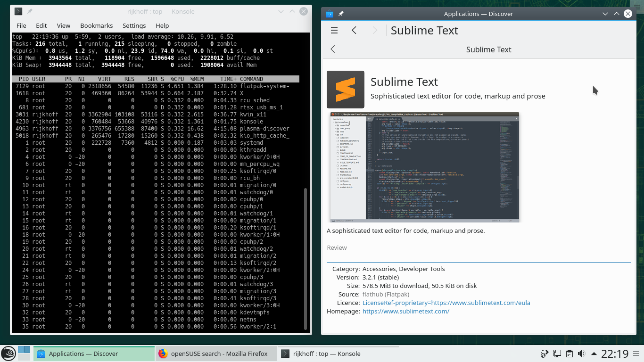The width and height of the screenshot is (644, 362).
Task: Click the mm_percpu_wq process row
Action: pos(156,164)
